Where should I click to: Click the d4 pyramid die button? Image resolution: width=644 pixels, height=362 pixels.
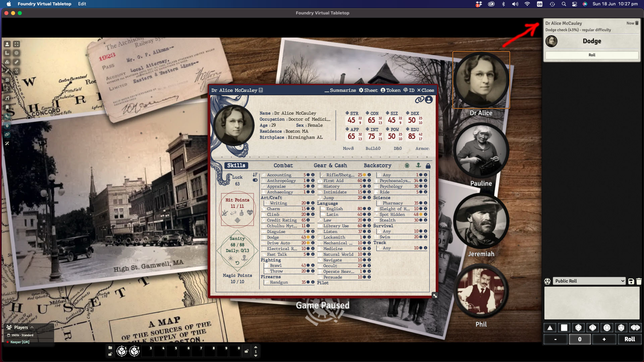click(x=550, y=328)
